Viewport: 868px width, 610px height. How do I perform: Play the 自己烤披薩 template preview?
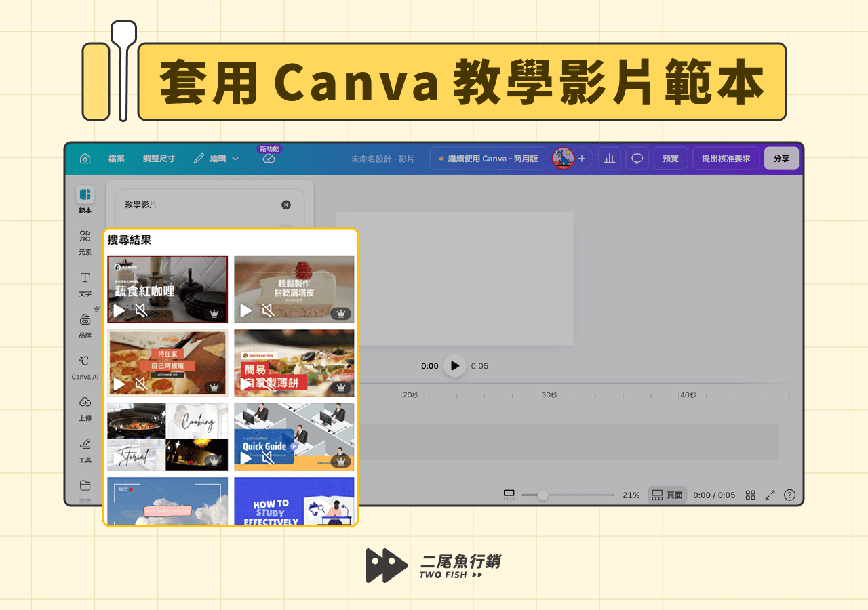point(119,384)
